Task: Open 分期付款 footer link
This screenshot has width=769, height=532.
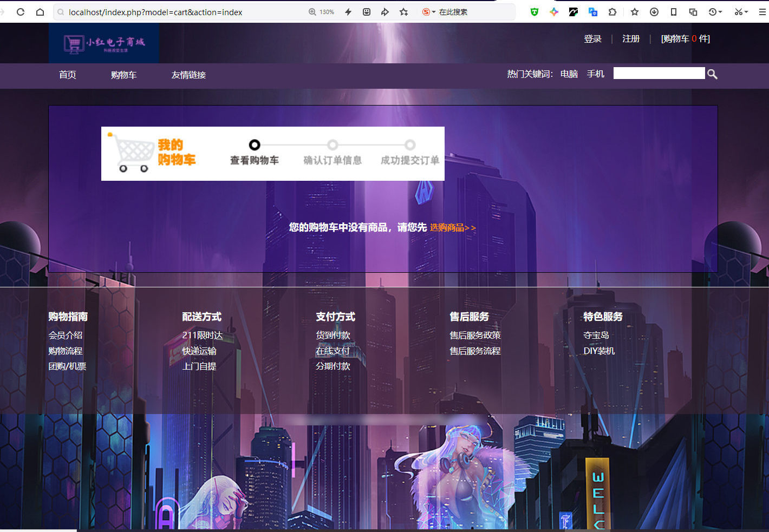Action: pyautogui.click(x=333, y=366)
